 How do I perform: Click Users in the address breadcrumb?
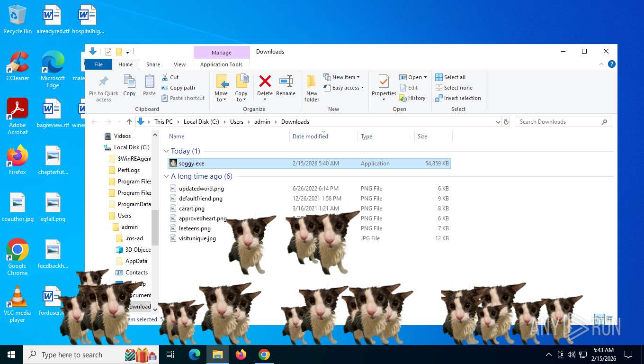(x=237, y=122)
